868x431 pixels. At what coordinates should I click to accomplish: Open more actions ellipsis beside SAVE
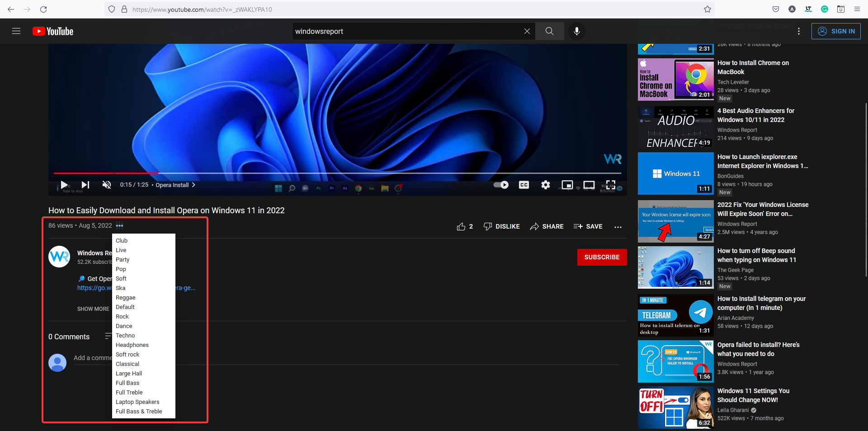tap(618, 227)
